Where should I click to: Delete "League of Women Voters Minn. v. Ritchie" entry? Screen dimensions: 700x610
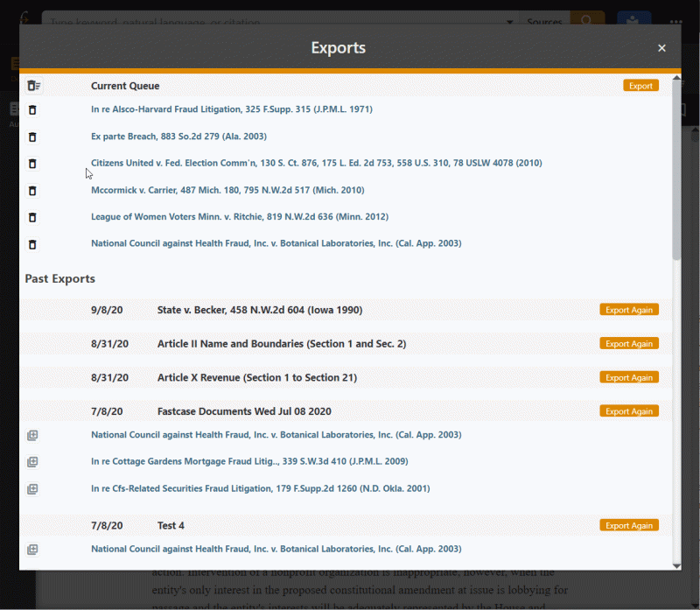tap(32, 217)
